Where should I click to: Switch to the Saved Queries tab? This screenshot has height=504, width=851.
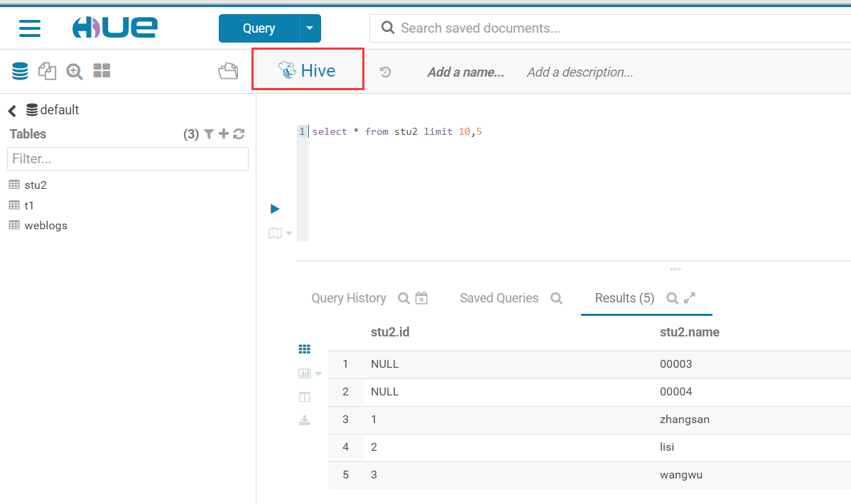click(499, 298)
